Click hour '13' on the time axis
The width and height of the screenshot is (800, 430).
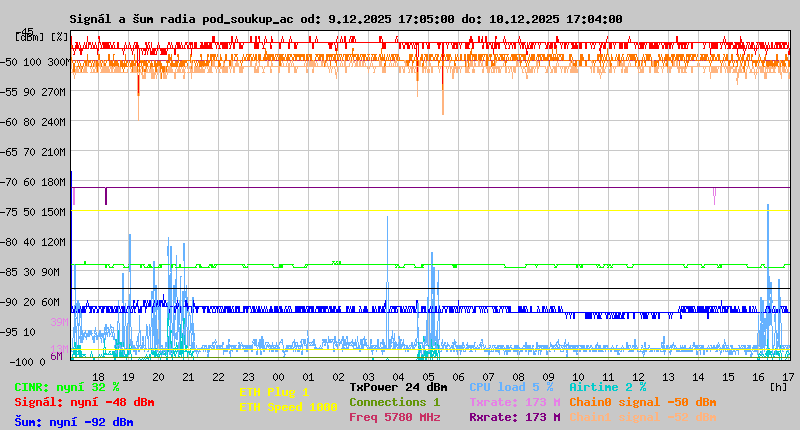pyautogui.click(x=668, y=377)
